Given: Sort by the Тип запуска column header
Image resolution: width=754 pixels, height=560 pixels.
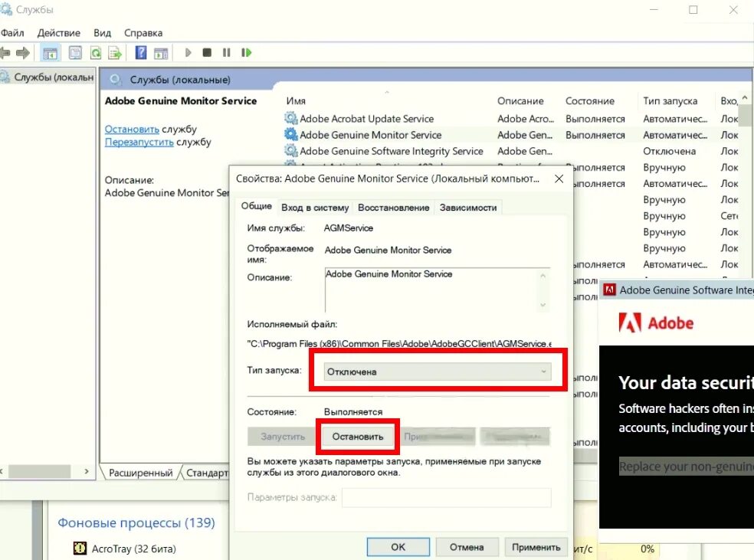Looking at the screenshot, I should point(670,101).
